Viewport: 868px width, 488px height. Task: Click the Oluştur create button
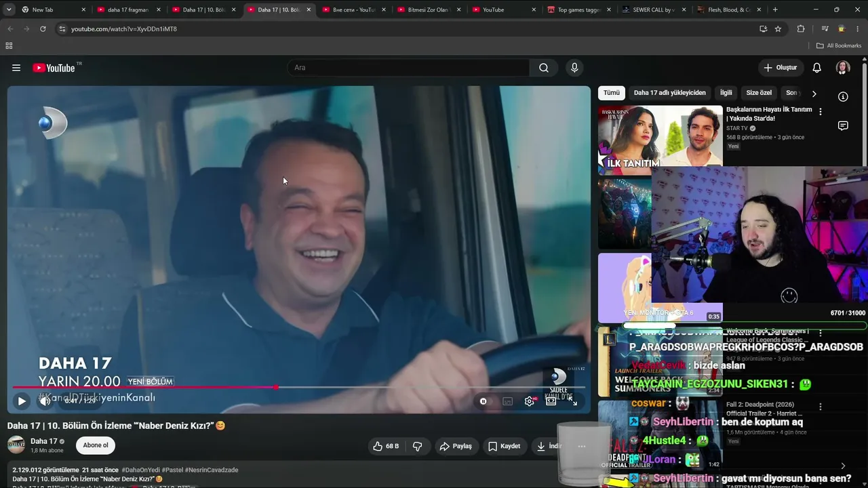[x=781, y=68]
